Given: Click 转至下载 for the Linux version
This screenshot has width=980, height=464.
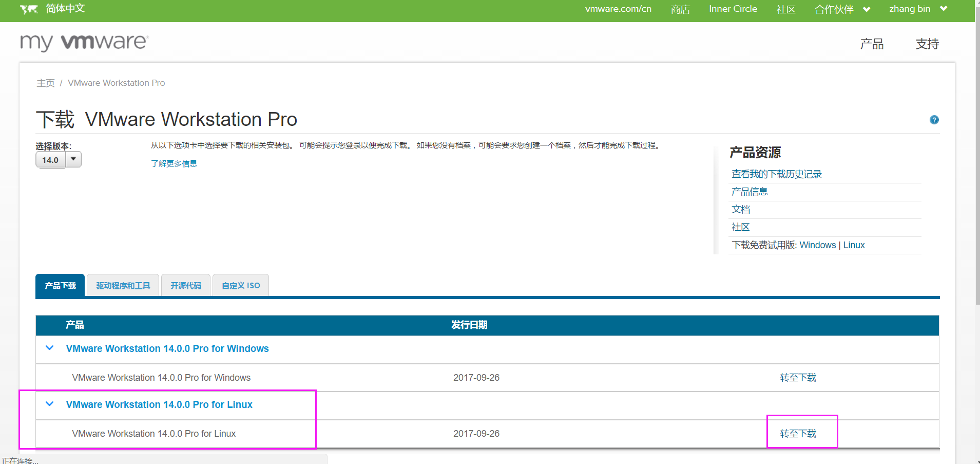Looking at the screenshot, I should [798, 434].
